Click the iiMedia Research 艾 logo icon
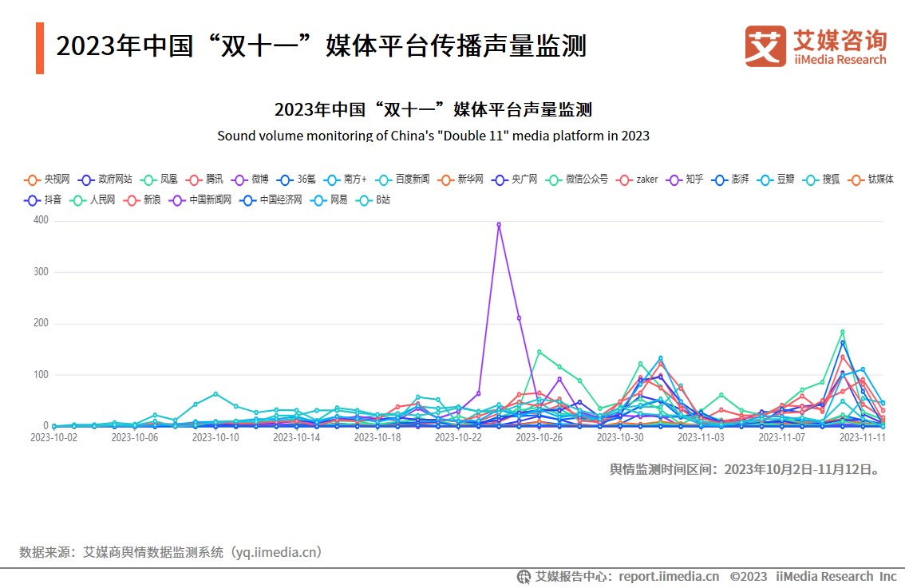Viewport: 905px width, 588px height. point(765,46)
